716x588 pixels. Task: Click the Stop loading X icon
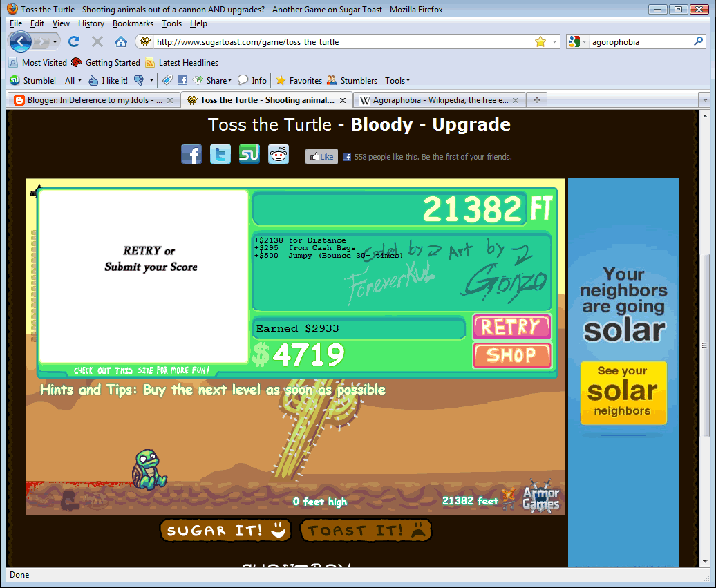click(x=97, y=42)
